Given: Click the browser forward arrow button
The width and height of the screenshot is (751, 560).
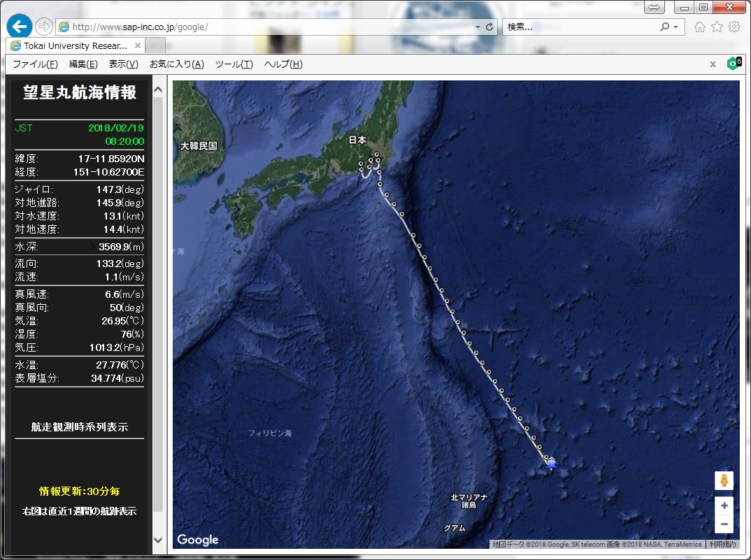Looking at the screenshot, I should tap(44, 27).
